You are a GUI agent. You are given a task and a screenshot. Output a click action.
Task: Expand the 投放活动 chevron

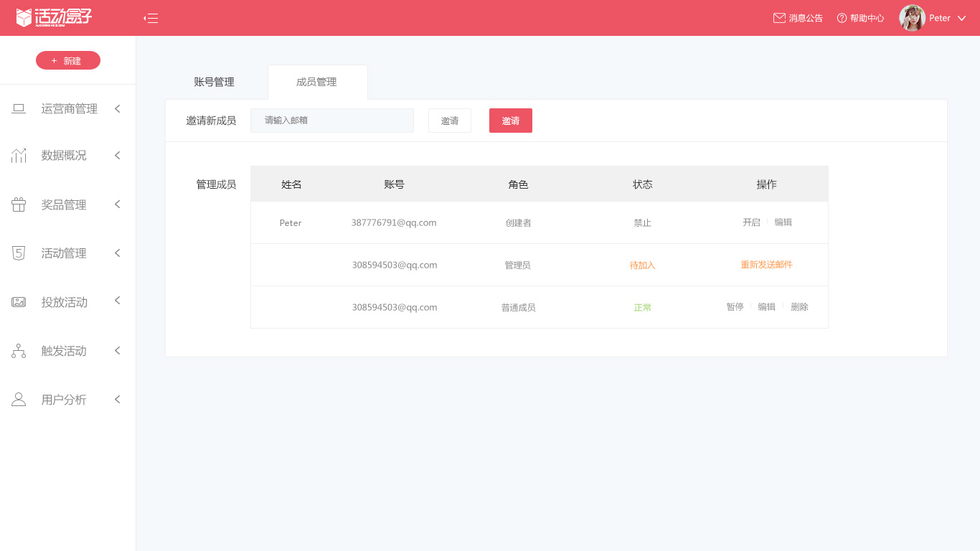[117, 301]
